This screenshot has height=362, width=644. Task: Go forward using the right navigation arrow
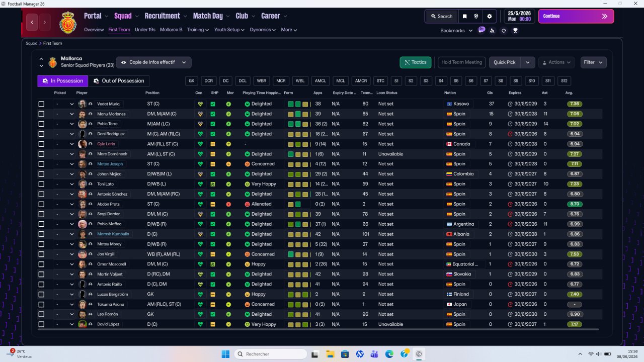pos(45,22)
